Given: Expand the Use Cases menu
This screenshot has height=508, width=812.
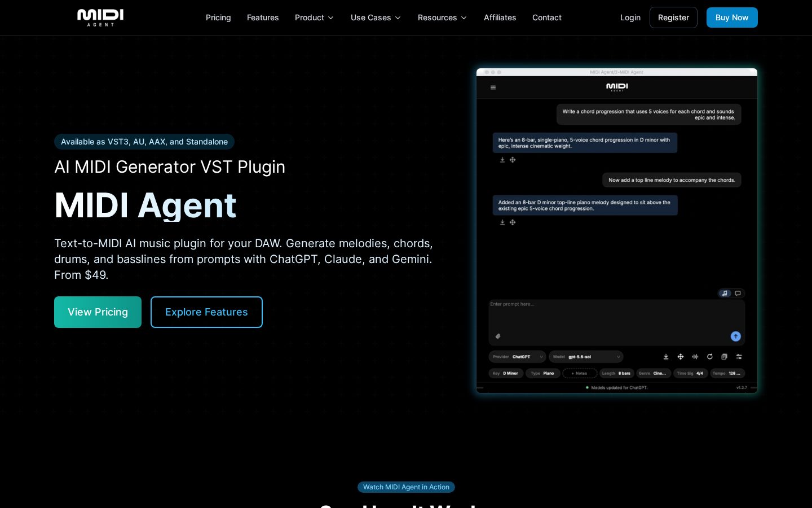Looking at the screenshot, I should [x=376, y=17].
